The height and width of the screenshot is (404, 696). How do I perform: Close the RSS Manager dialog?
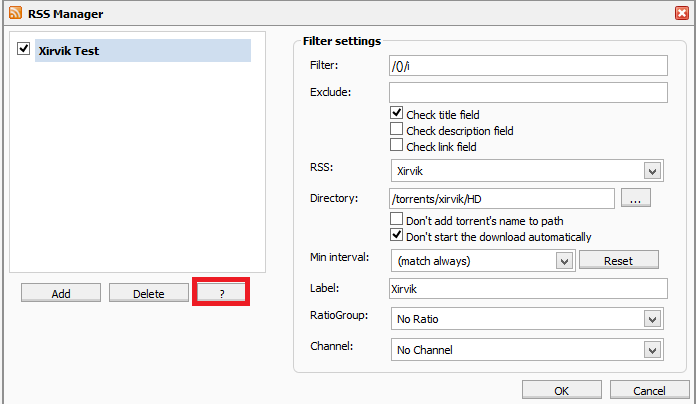682,13
